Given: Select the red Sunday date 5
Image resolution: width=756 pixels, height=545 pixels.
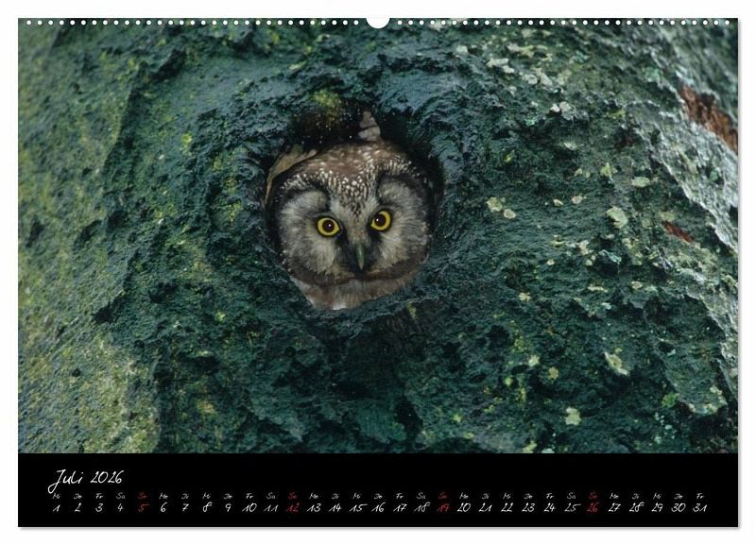Looking at the screenshot, I should [143, 507].
